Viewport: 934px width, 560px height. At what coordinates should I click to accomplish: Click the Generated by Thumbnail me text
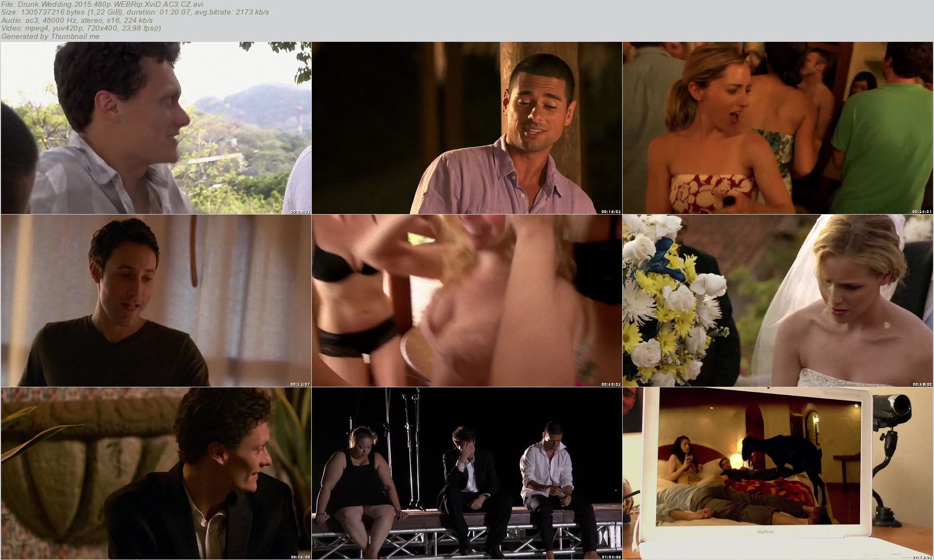pyautogui.click(x=50, y=36)
